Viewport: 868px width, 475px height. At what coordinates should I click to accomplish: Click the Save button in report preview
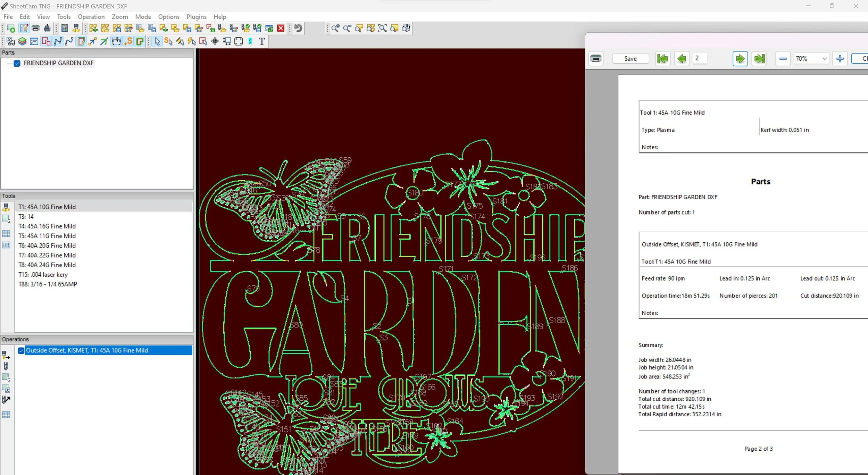[630, 59]
